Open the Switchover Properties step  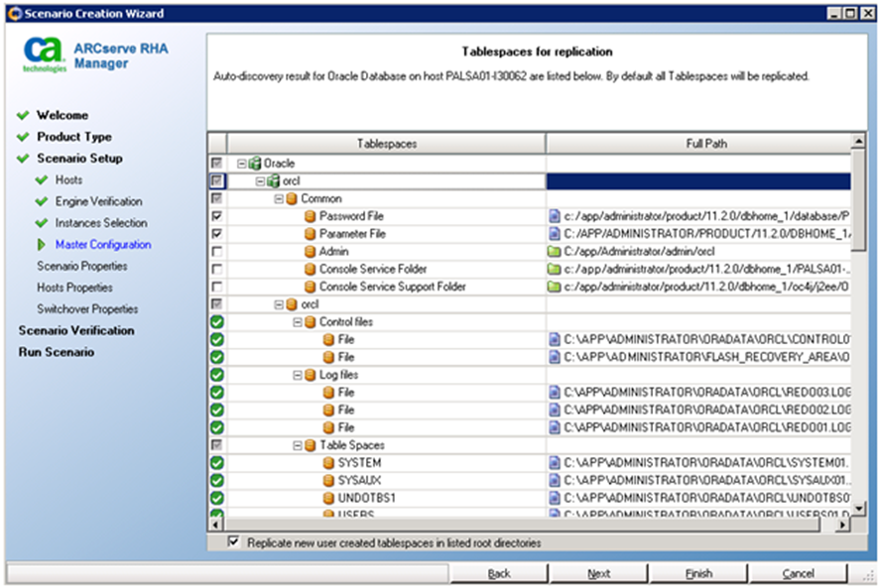(87, 309)
